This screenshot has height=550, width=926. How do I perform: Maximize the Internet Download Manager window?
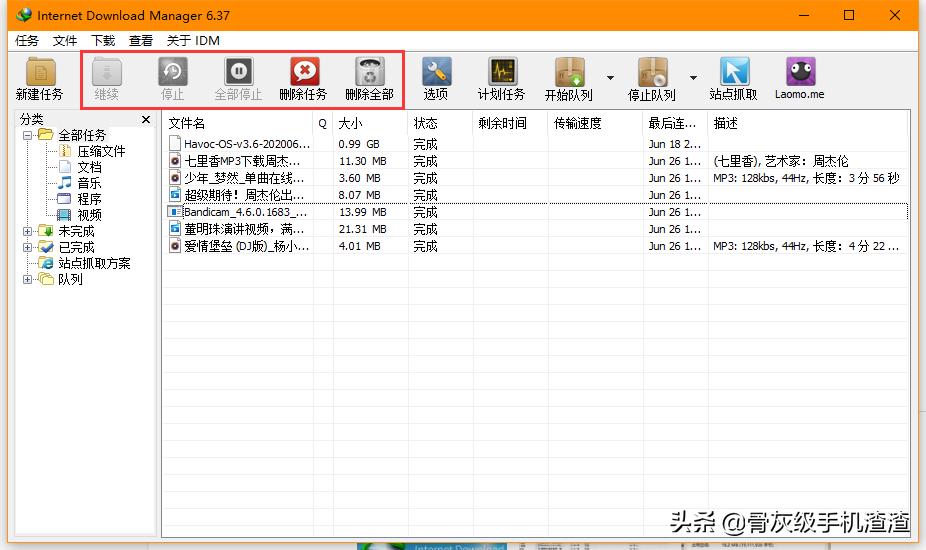[849, 15]
